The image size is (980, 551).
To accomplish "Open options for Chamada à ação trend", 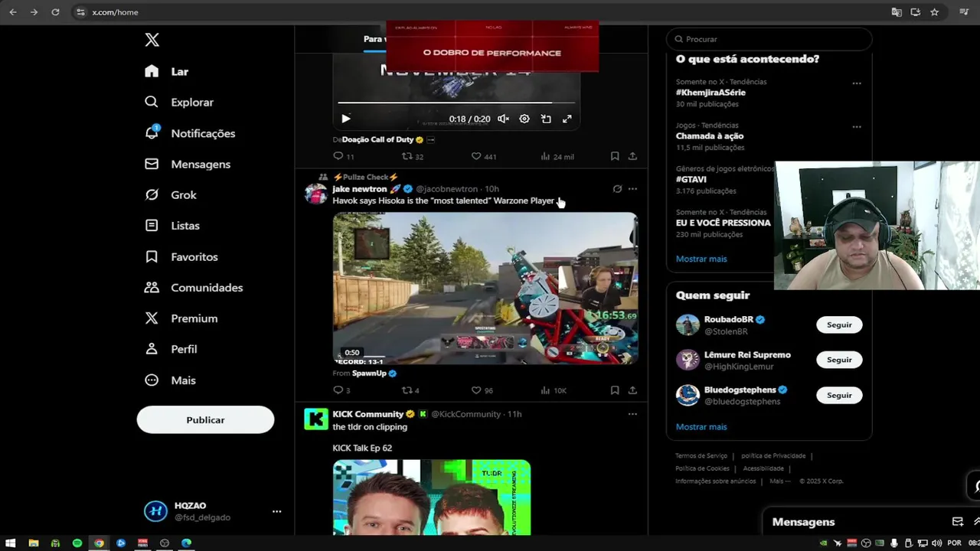I will [x=857, y=126].
